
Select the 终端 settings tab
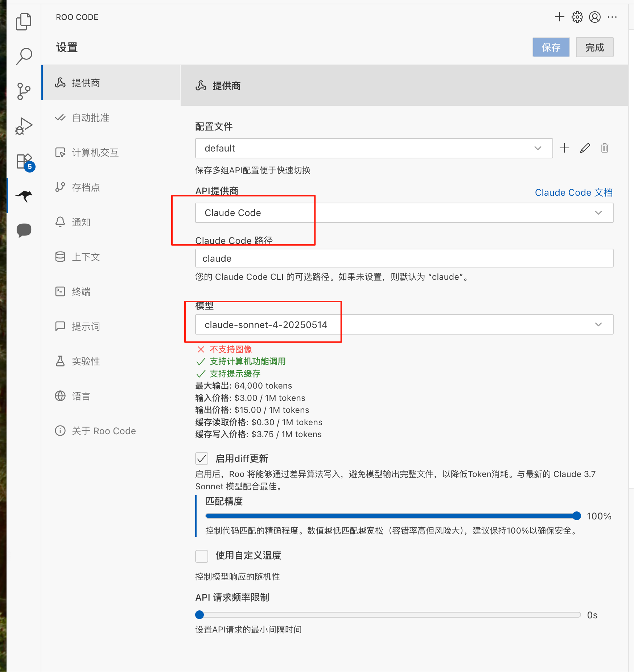pos(111,292)
